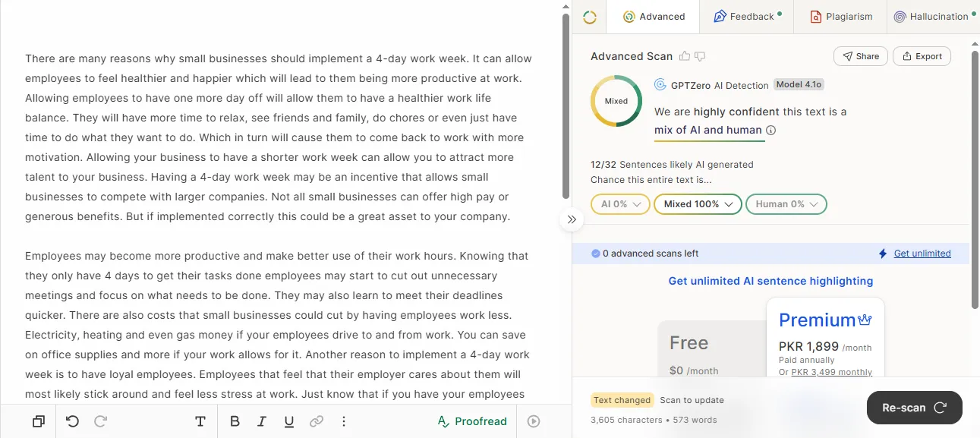Viewport: 980px width, 438px height.
Task: Underline the selected text
Action: 288,421
